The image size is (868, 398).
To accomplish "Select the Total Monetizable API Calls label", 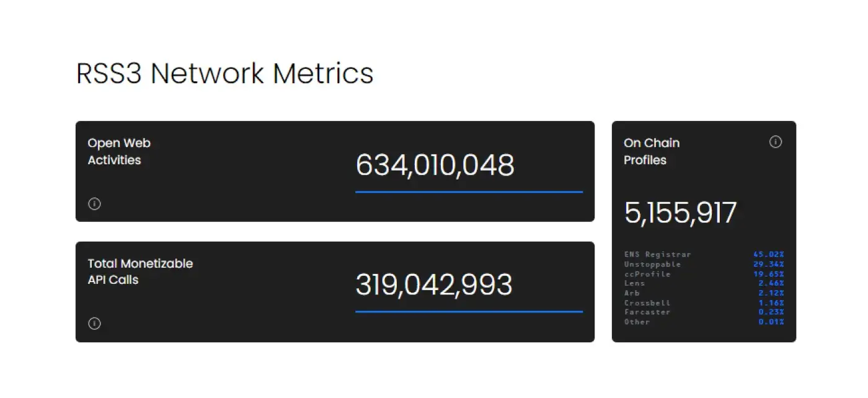I will tap(140, 272).
